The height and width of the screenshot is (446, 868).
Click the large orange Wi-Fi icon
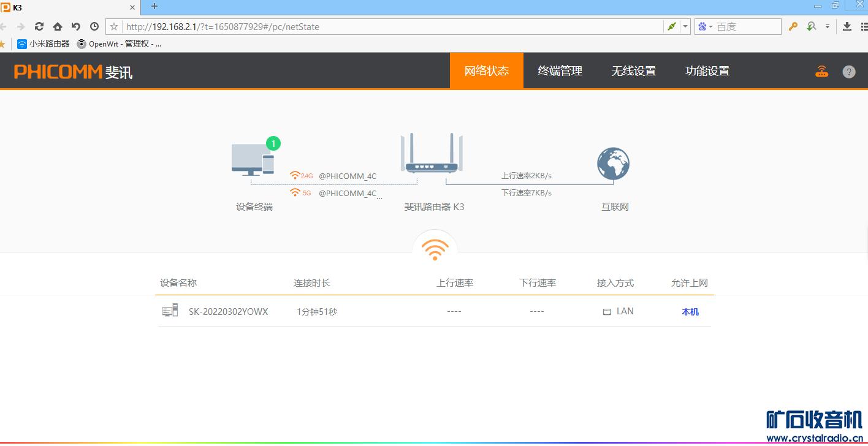pos(435,249)
